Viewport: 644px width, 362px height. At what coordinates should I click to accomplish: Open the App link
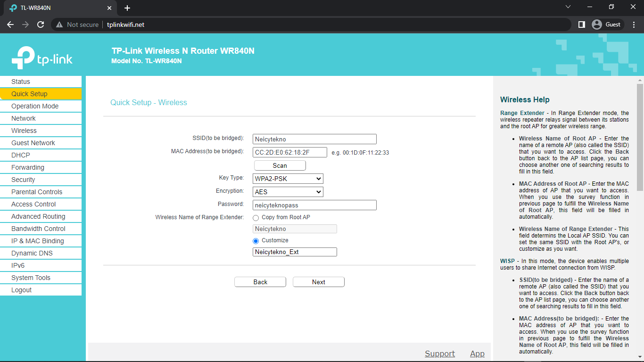coord(477,354)
